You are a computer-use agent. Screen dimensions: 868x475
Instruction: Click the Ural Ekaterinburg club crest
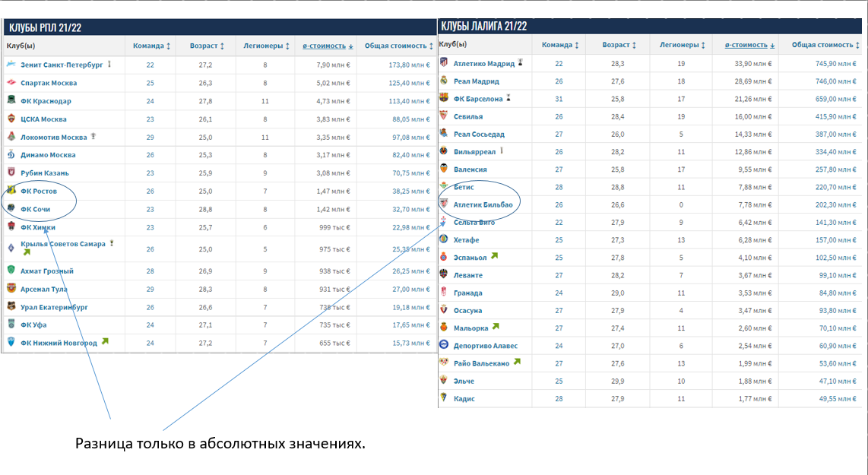pyautogui.click(x=11, y=306)
